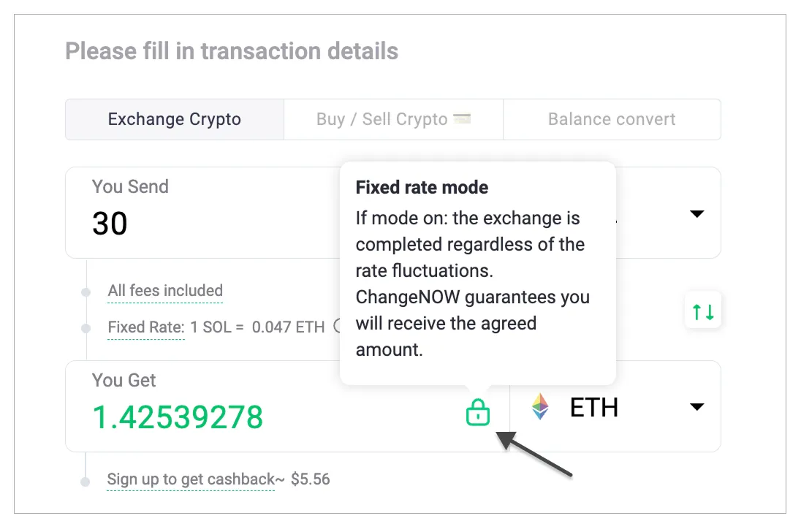This screenshot has height=532, width=801.
Task: Open the You Send currency selector chevron
Action: [x=696, y=213]
